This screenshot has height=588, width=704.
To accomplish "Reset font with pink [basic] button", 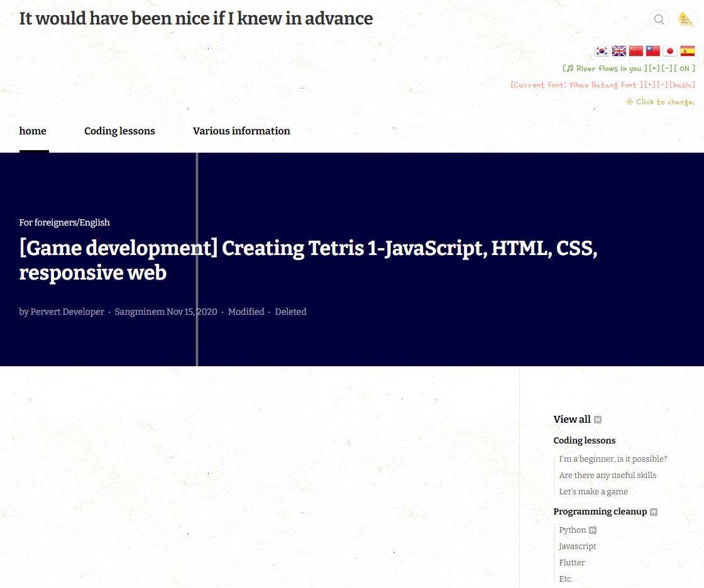I will click(682, 85).
